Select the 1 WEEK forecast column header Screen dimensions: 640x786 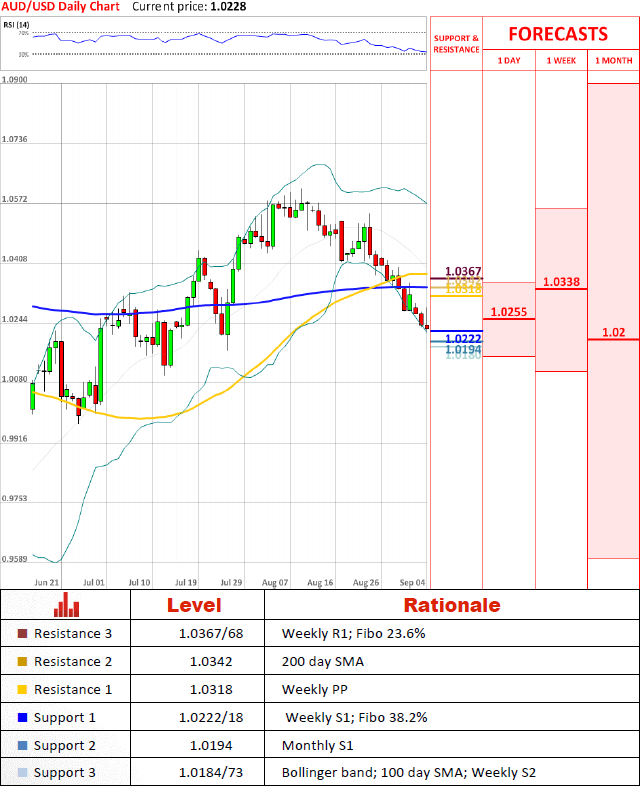pyautogui.click(x=561, y=60)
